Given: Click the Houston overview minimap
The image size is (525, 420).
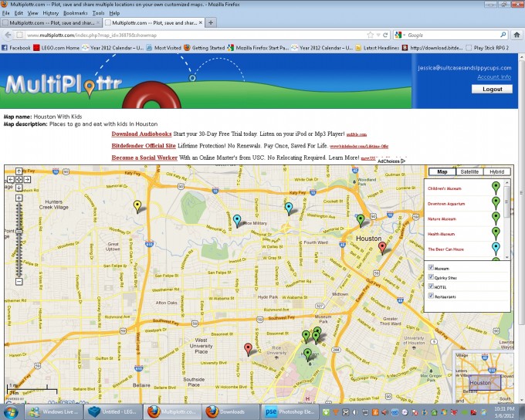Looking at the screenshot, I should coord(484,377).
